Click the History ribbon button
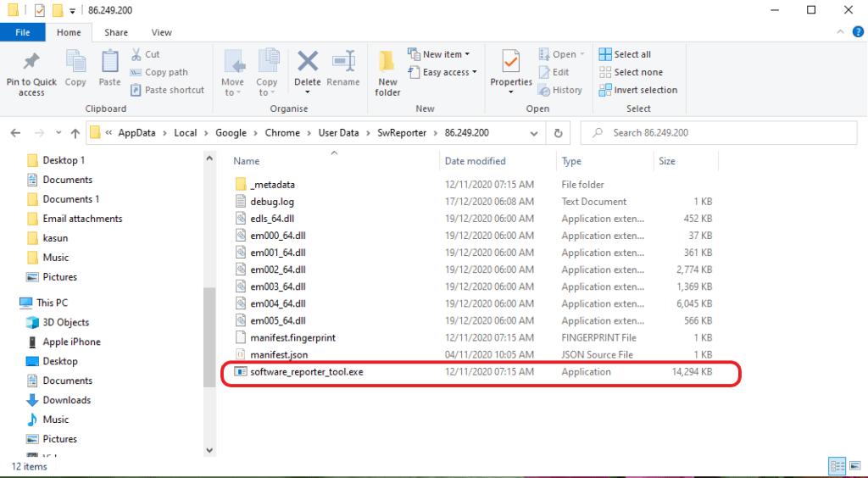 560,90
